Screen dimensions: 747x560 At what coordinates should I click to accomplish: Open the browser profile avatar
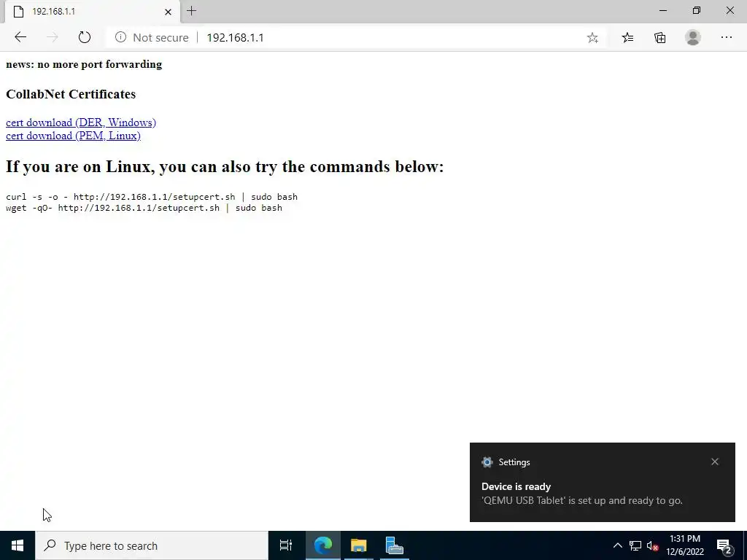[693, 37]
